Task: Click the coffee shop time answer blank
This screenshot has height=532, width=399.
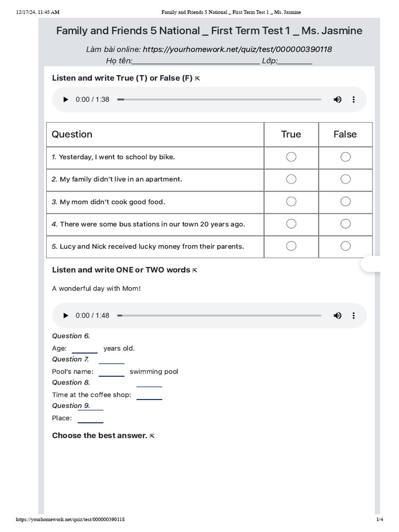Action: (149, 395)
